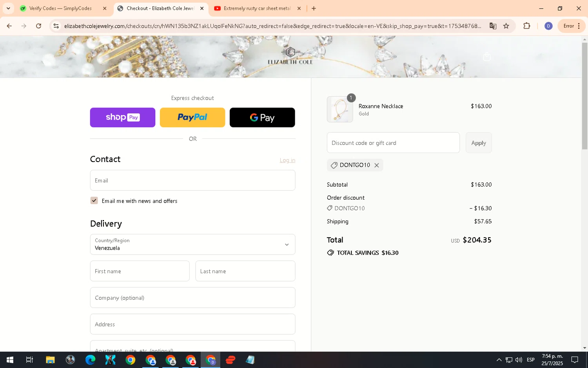Open the Country/Region Venezuela dropdown
Screen dimensions: 588x368
(x=192, y=244)
